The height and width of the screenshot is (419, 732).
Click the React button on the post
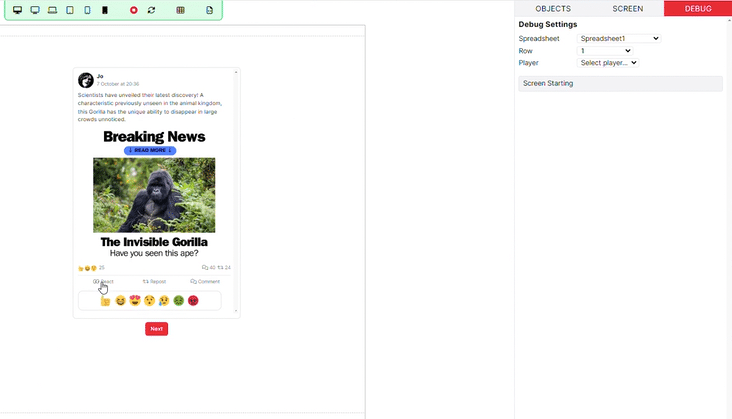(x=103, y=281)
